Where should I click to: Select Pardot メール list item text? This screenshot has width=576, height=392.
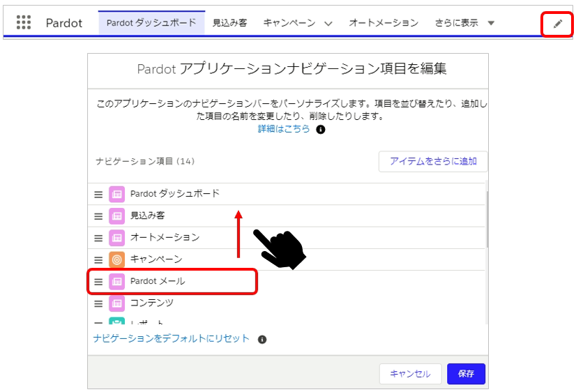click(158, 281)
